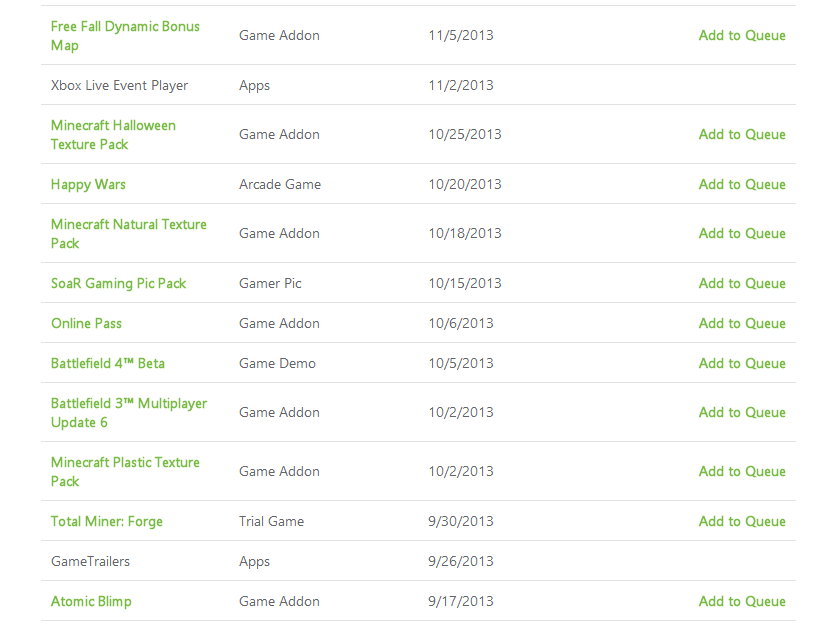Add SoaR Gaming Pic Pack to queue
The height and width of the screenshot is (625, 838).
(x=742, y=283)
